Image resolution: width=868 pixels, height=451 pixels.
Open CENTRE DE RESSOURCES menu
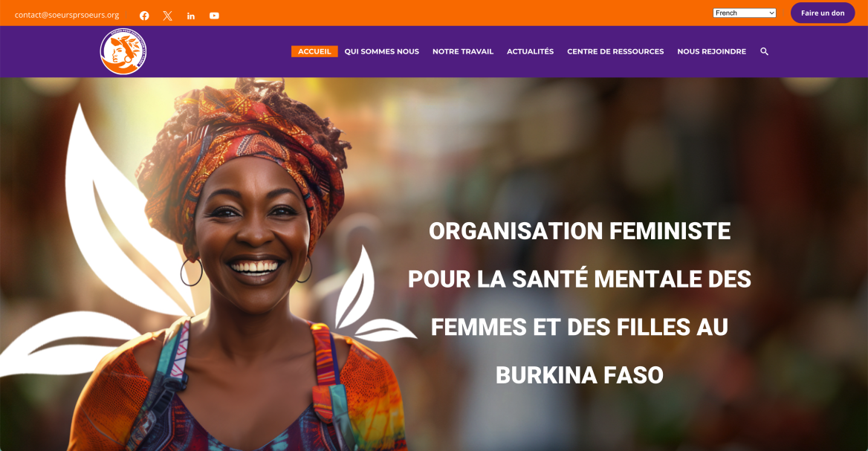pyautogui.click(x=615, y=51)
